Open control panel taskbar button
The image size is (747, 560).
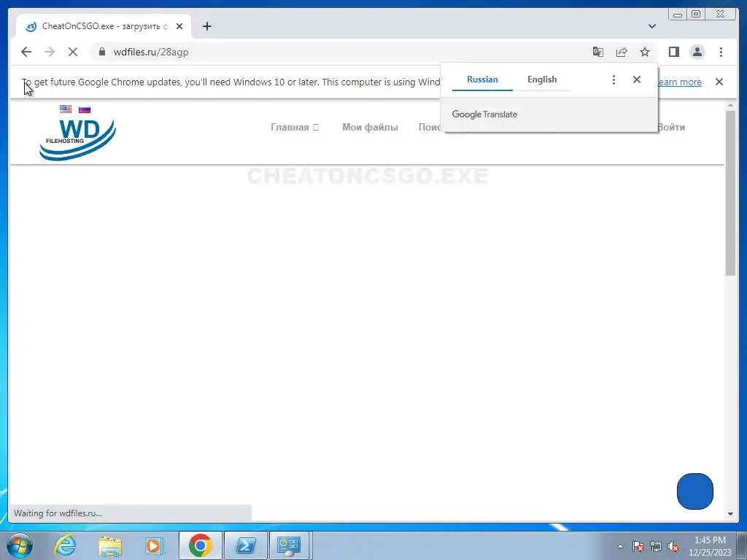[x=290, y=545]
